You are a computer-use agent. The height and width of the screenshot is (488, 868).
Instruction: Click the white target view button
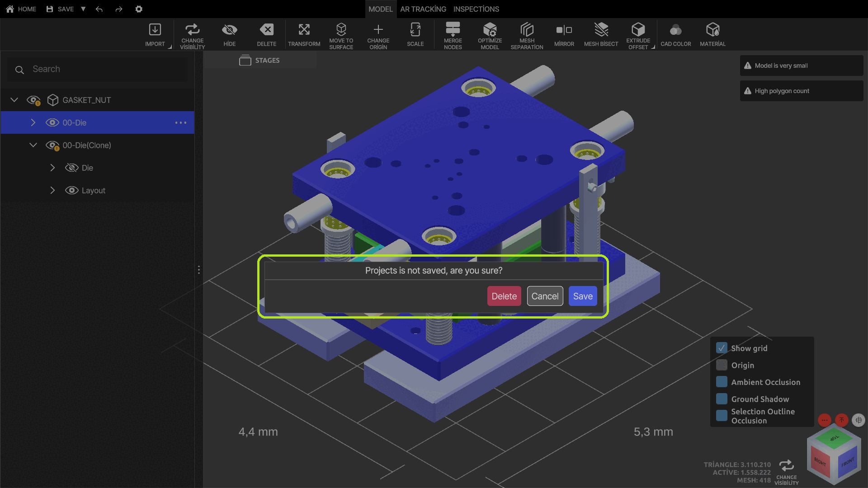pyautogui.click(x=859, y=420)
